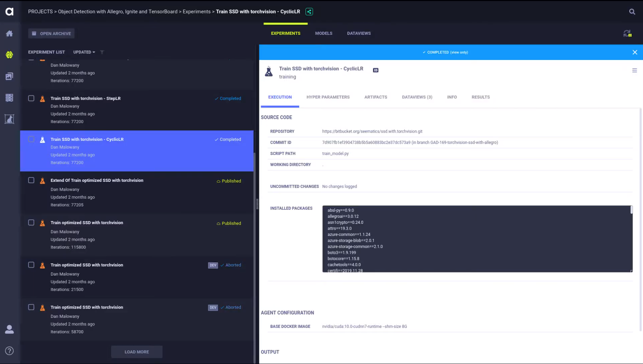Click flask icon of experiment with 115800 iterations
643x364 pixels.
[x=42, y=223]
